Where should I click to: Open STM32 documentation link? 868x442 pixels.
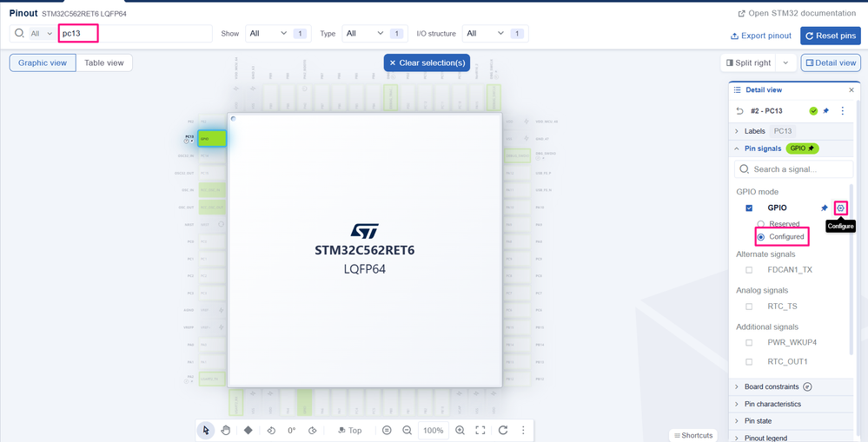(797, 13)
